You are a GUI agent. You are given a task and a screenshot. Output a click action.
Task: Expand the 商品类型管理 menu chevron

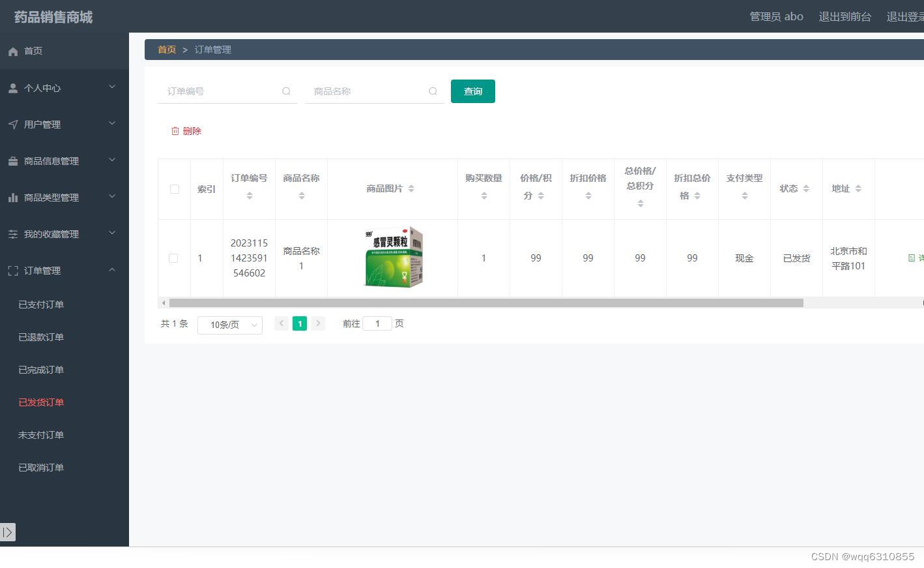(x=112, y=196)
